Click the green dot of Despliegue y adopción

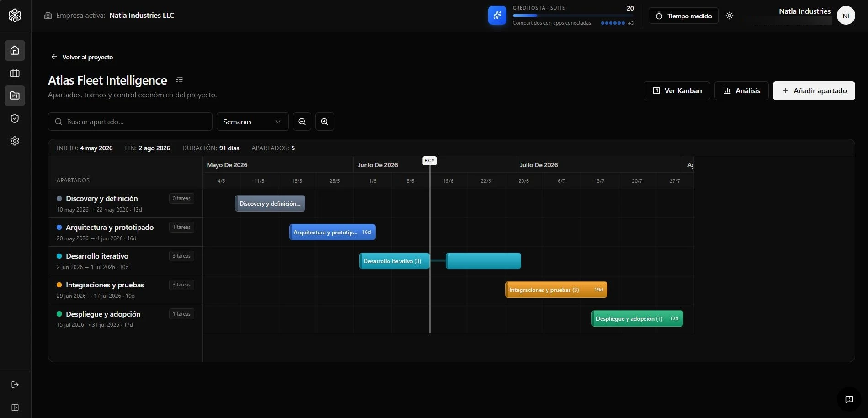pyautogui.click(x=59, y=314)
